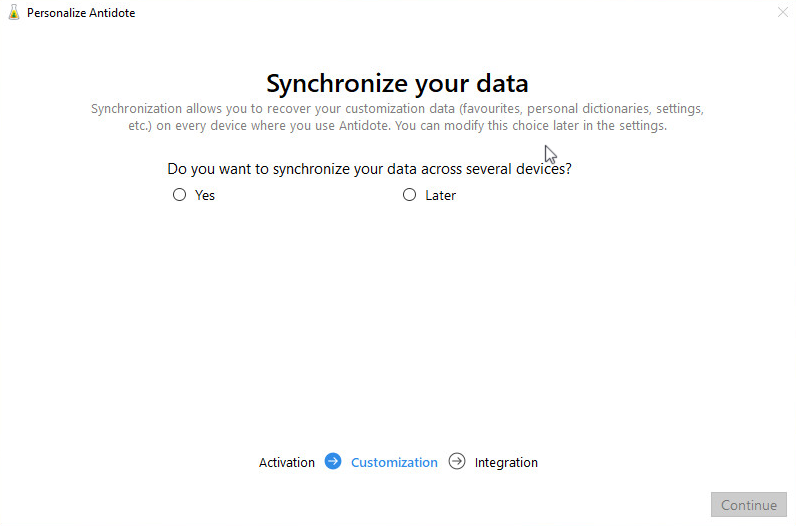Close the Personalize Antidote window

coord(782,13)
